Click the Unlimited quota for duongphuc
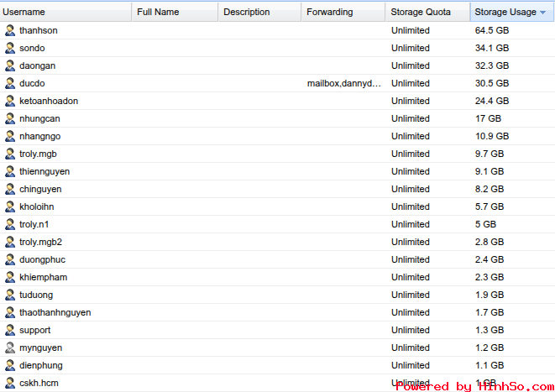The image size is (555, 392). point(411,259)
